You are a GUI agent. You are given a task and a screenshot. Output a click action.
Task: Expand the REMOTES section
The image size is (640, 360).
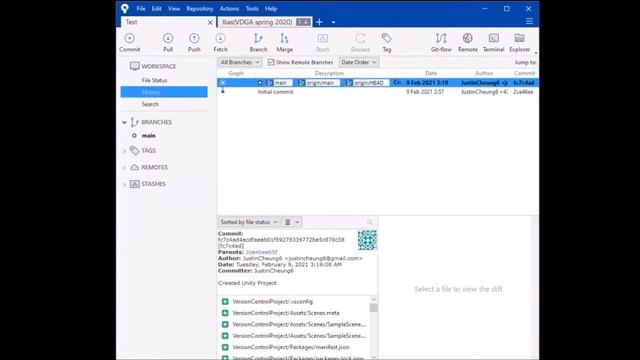(x=124, y=168)
